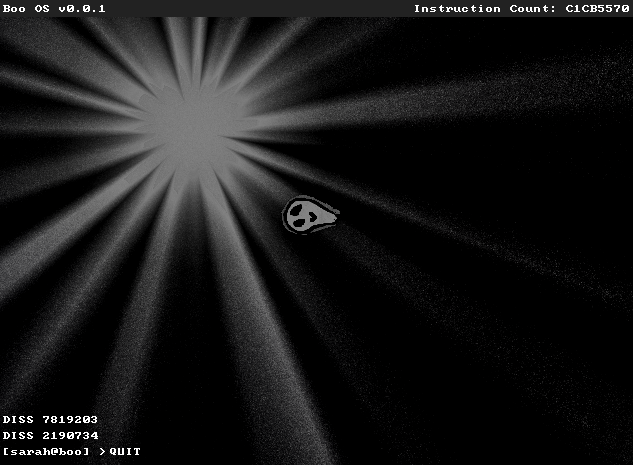Screen dimensions: 633x465
Task: Click the [sarah@boo] prompt text
Action: (x=46, y=451)
